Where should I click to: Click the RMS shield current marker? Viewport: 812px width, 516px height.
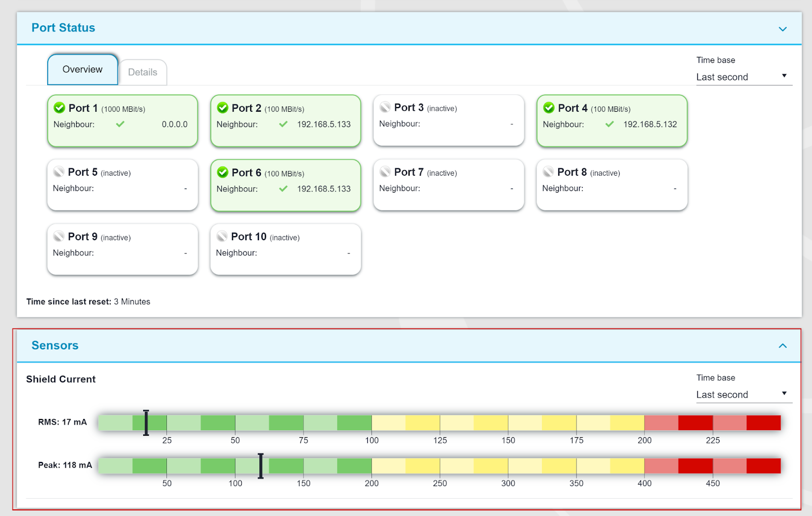(146, 423)
